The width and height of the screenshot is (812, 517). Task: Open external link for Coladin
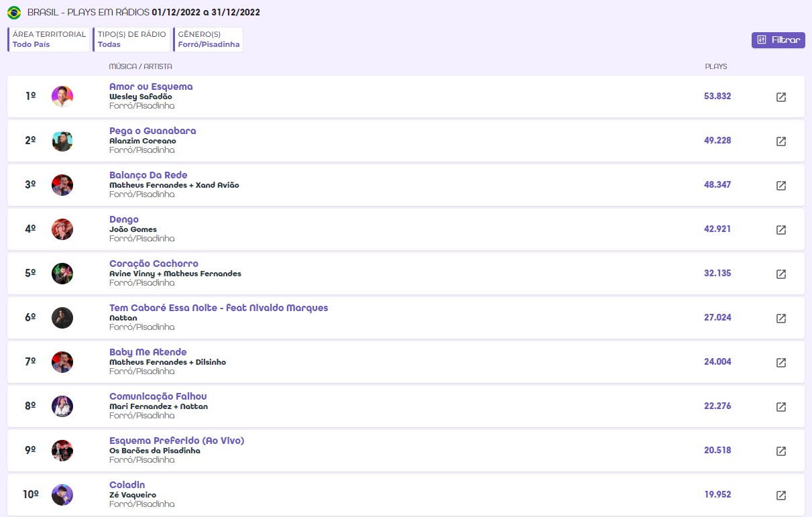tap(781, 496)
